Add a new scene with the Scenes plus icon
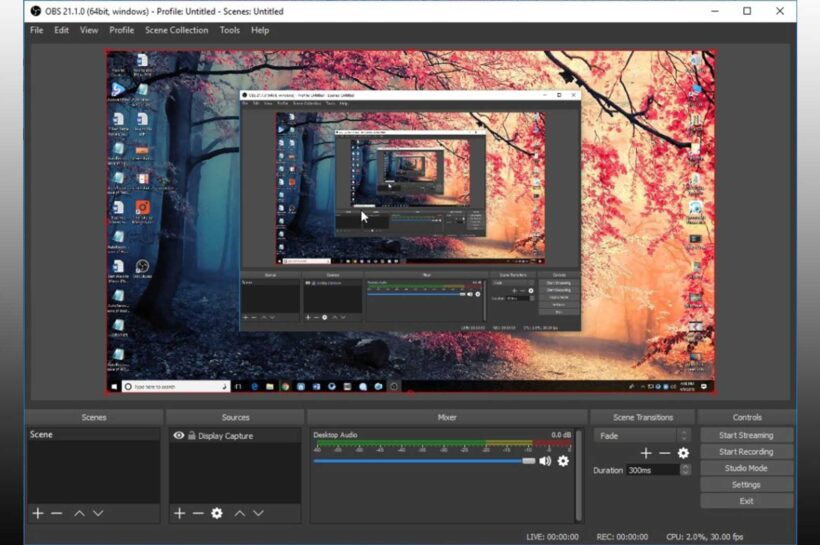Screen dimensions: 820x545 coord(38,514)
